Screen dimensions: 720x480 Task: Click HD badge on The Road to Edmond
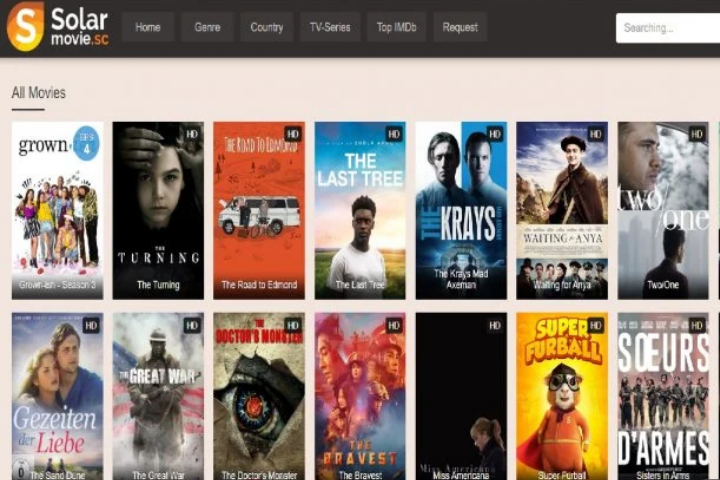tap(292, 134)
